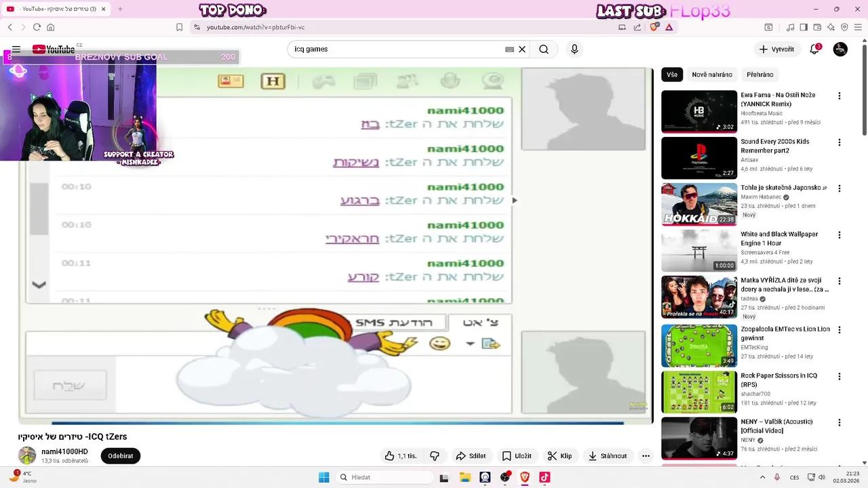Open the Brave Shields lion icon
The image size is (868, 488).
point(654,27)
